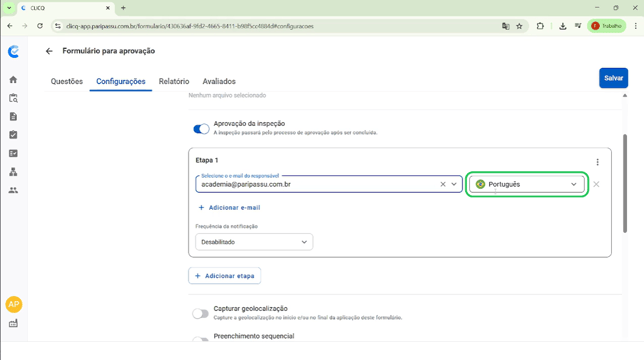The height and width of the screenshot is (360, 644).
Task: Close the CLICQ browser tab
Action: [x=108, y=8]
